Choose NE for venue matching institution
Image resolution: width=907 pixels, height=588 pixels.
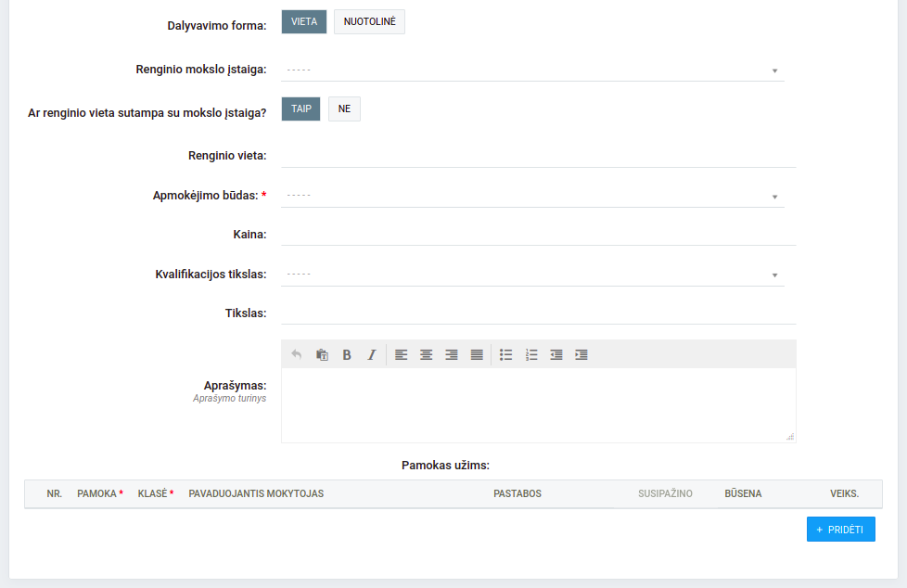pos(344,109)
